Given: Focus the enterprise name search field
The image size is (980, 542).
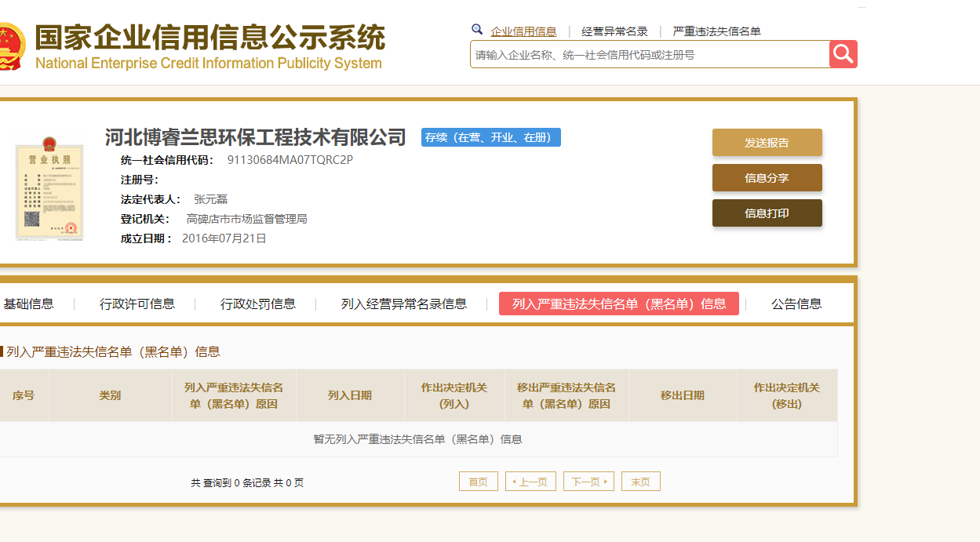Looking at the screenshot, I should click(x=650, y=54).
